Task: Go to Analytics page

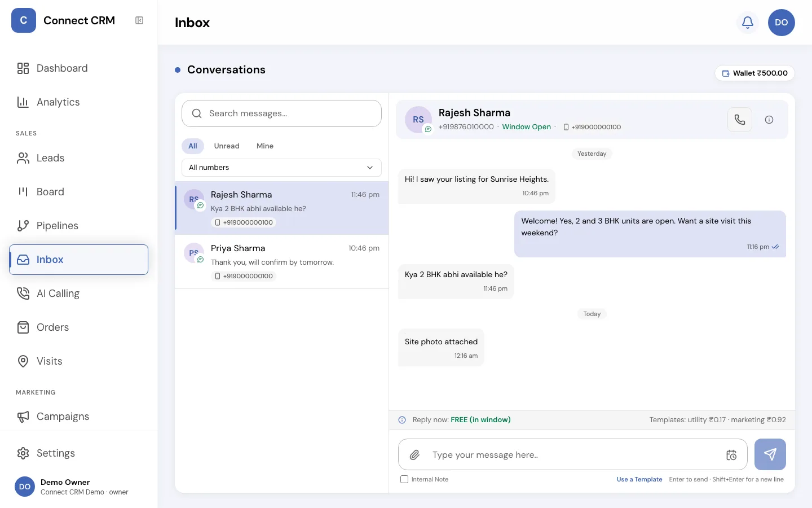Action: [78, 102]
